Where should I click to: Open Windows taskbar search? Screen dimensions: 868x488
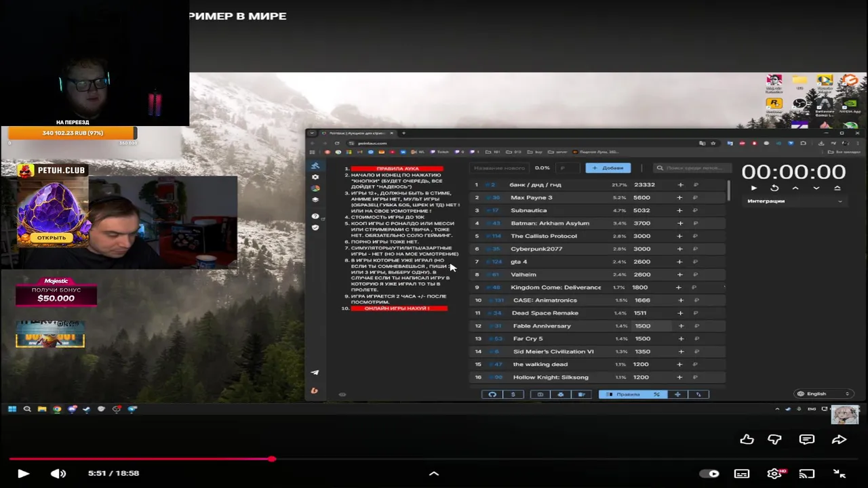point(27,409)
